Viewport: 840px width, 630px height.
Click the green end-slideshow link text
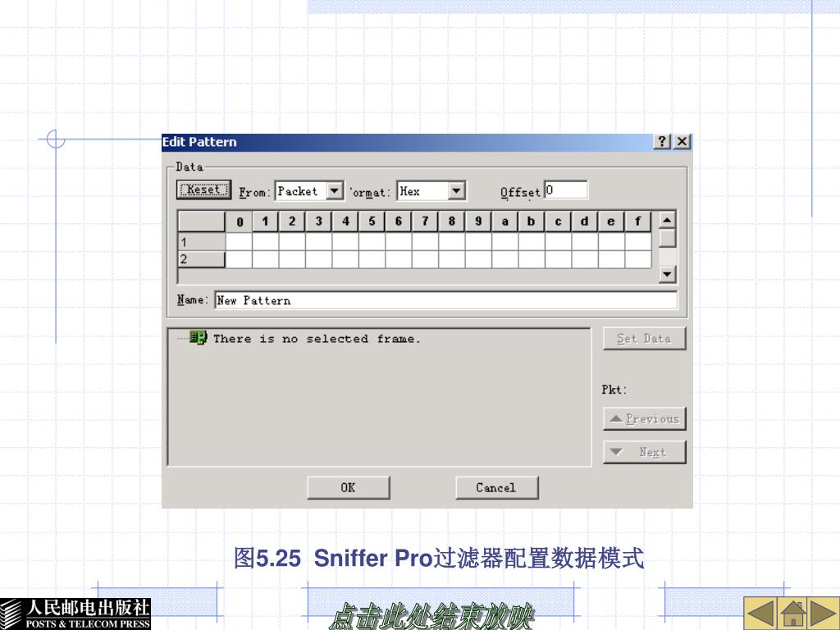(431, 616)
